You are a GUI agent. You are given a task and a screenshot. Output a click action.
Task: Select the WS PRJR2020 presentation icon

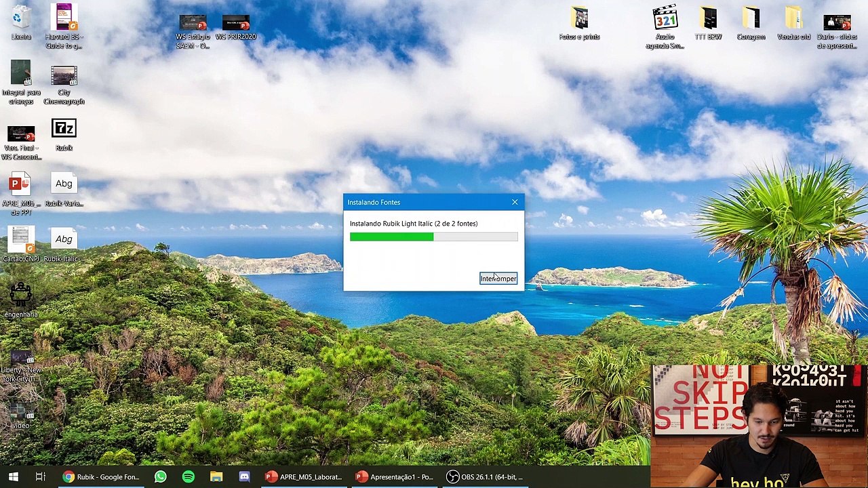tap(235, 27)
